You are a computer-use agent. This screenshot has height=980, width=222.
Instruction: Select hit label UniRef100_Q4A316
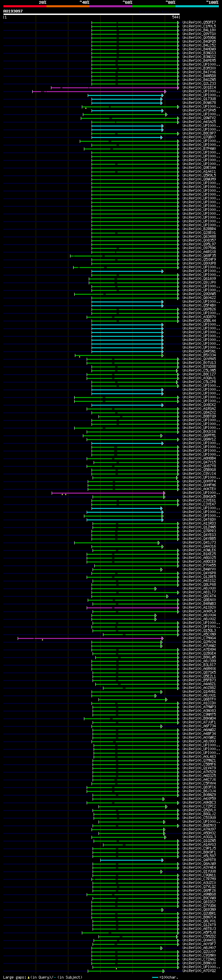199,546
